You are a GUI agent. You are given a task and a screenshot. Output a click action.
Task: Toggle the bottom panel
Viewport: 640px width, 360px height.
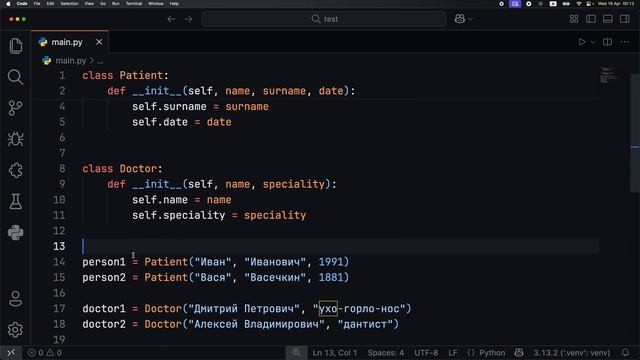click(608, 19)
